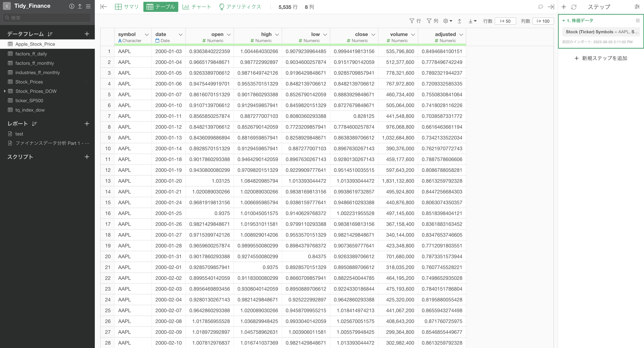644x348 pixels.
Task: Click 新規ステップを追加 button
Action: [x=601, y=58]
